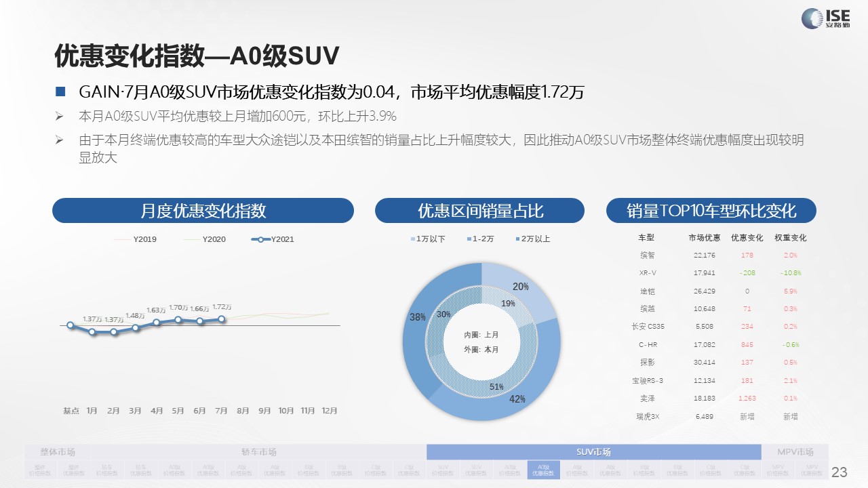This screenshot has width=868, height=488.
Task: Open the SUV市场 navigation tab
Action: (x=593, y=452)
